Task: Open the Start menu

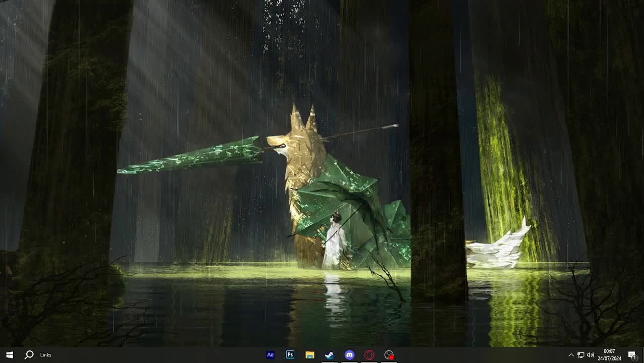Action: [x=10, y=354]
